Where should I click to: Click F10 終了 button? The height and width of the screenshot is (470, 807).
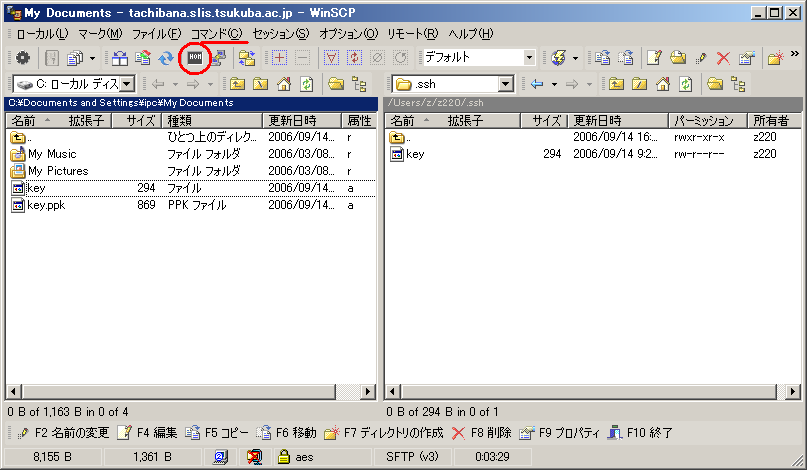click(640, 433)
